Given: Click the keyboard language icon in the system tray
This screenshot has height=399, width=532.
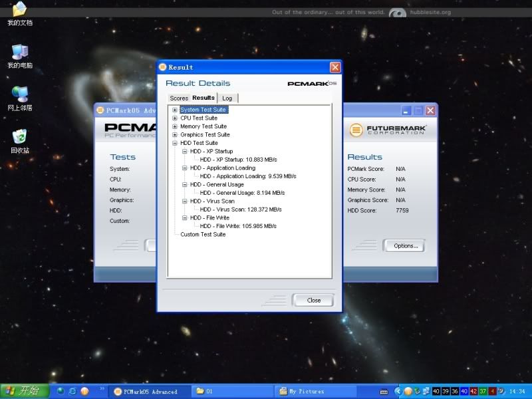Looking at the screenshot, I should 384,391.
